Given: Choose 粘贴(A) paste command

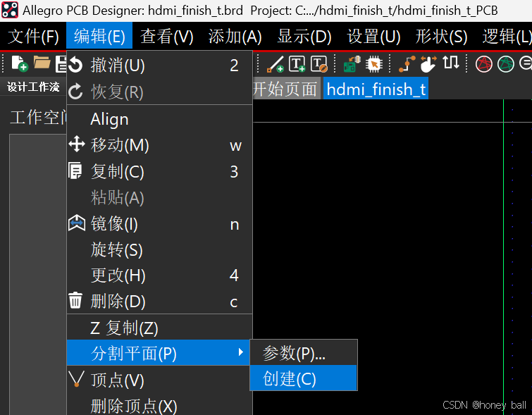Looking at the screenshot, I should click(159, 197).
